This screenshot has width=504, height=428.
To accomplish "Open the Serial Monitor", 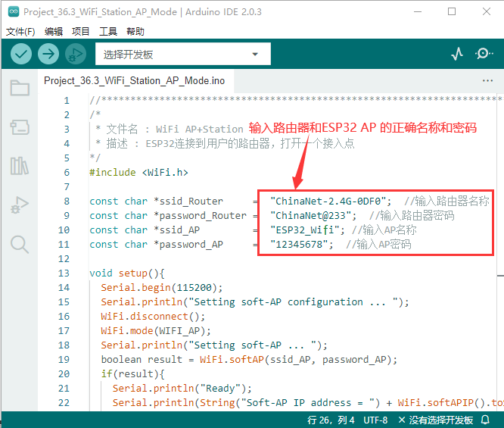I will click(484, 54).
